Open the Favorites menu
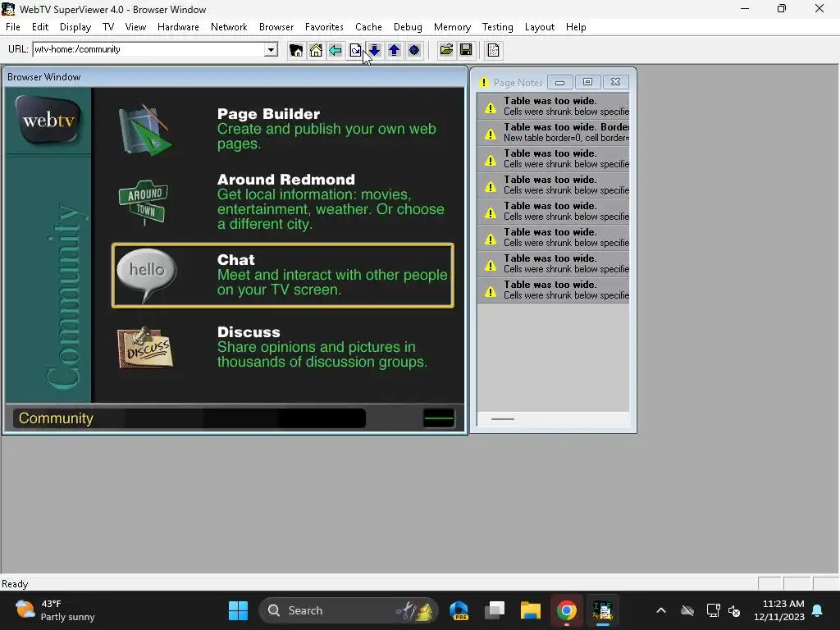Screen dimensions: 840x630 tap(324, 27)
